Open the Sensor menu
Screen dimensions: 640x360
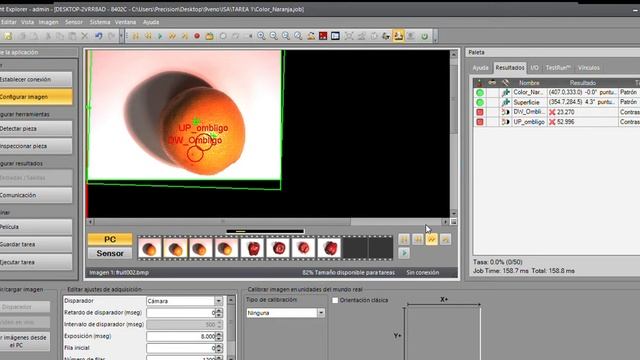pos(74,22)
